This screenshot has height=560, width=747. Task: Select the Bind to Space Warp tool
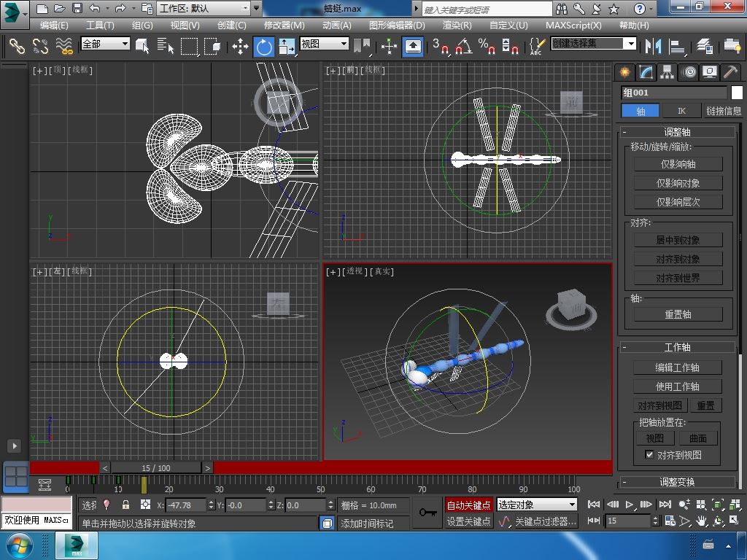click(64, 46)
